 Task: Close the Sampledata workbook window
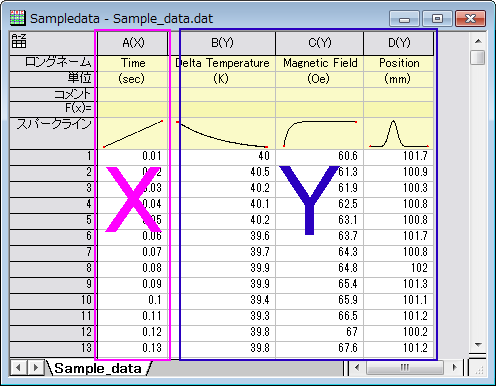[470, 18]
